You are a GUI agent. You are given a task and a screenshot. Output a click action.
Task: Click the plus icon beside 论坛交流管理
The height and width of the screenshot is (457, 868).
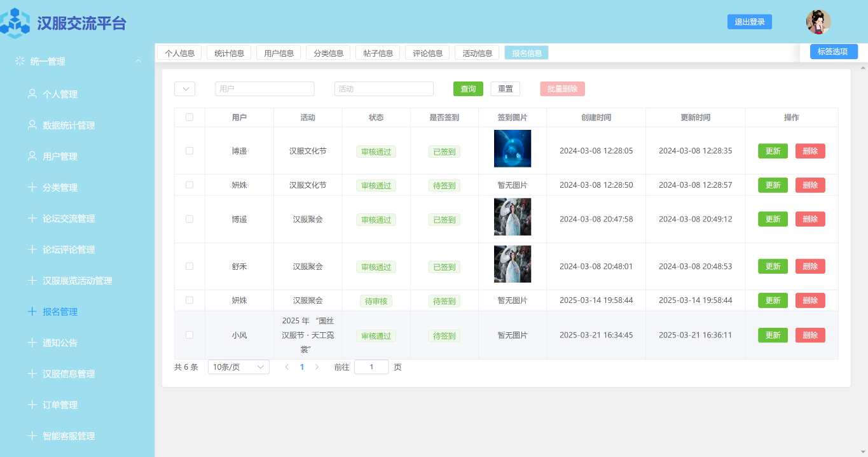pos(32,218)
